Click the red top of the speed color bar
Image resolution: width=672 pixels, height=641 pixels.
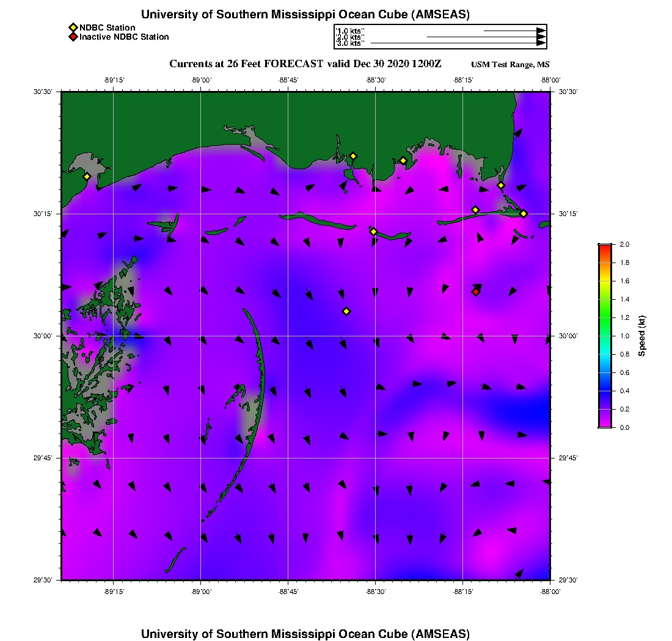pyautogui.click(x=605, y=247)
